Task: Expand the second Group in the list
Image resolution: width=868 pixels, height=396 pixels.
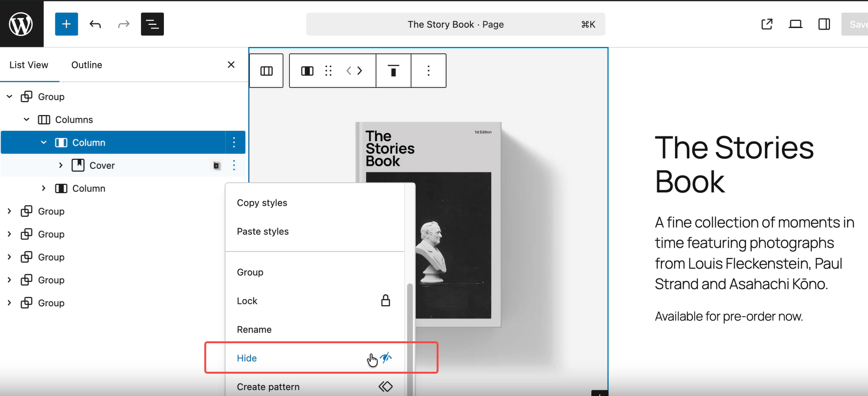Action: pos(9,211)
